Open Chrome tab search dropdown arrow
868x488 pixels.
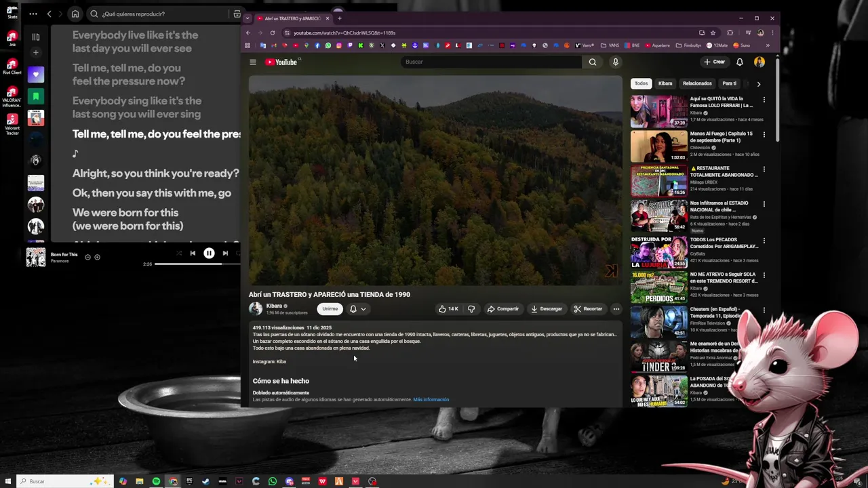click(x=248, y=18)
